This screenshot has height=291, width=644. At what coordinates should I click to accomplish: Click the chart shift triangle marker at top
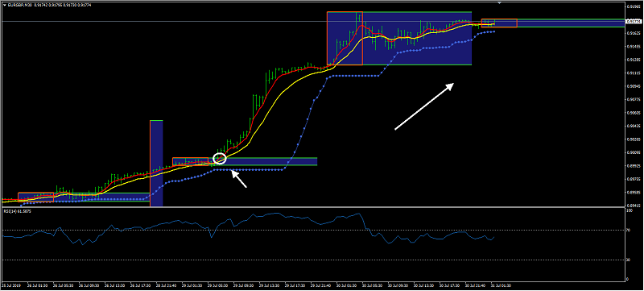point(499,3)
